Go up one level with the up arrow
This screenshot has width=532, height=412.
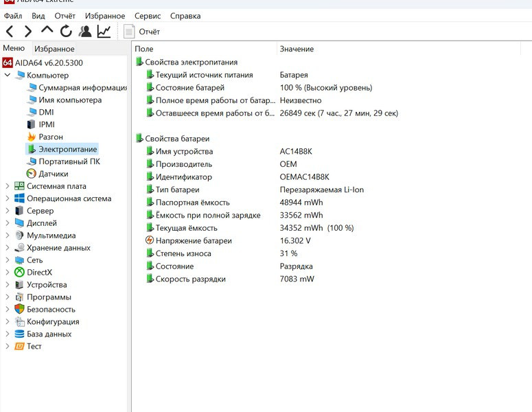[x=47, y=31]
